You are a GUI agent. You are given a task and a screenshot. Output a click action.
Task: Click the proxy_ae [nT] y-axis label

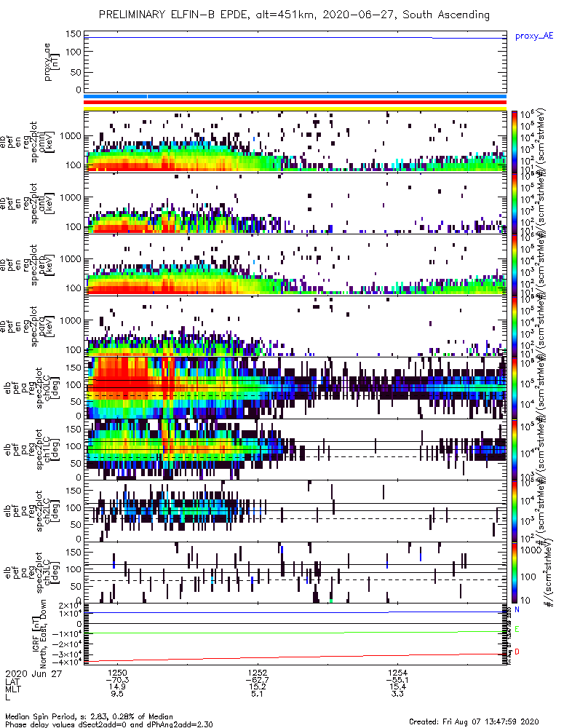[52, 62]
